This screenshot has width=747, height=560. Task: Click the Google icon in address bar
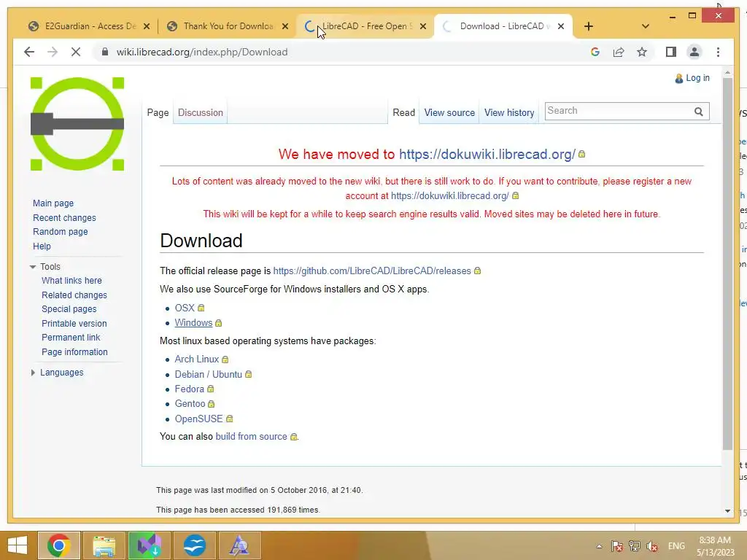(595, 52)
